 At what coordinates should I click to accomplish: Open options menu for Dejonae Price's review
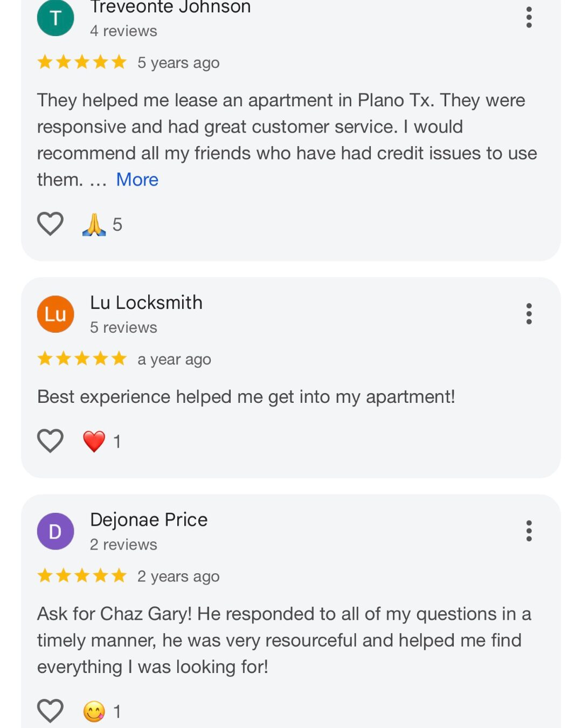[529, 531]
